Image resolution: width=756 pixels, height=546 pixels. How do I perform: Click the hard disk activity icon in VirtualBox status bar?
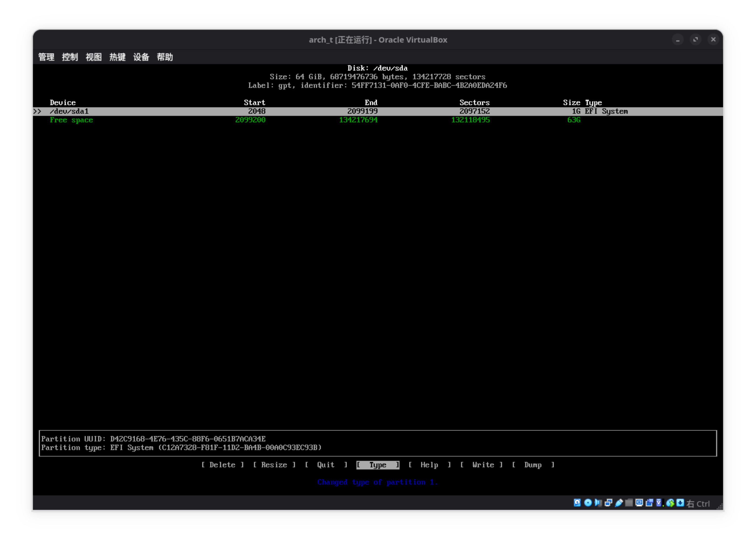pyautogui.click(x=577, y=503)
